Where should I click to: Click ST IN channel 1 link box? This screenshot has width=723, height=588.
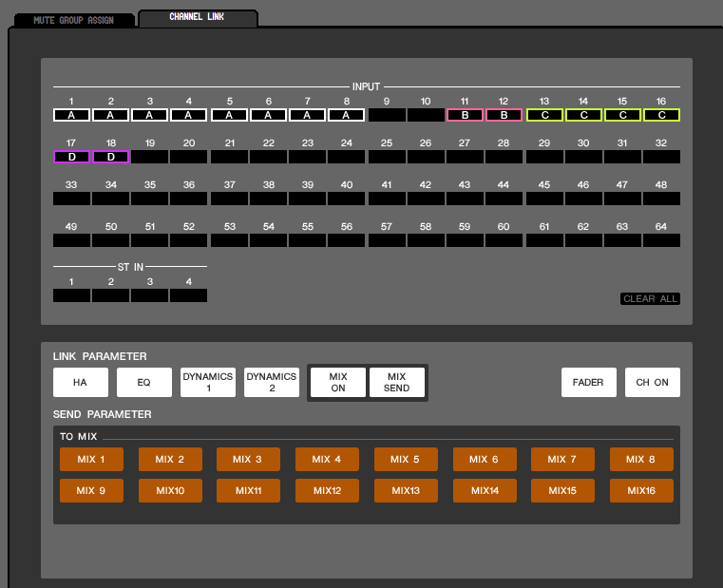(71, 295)
